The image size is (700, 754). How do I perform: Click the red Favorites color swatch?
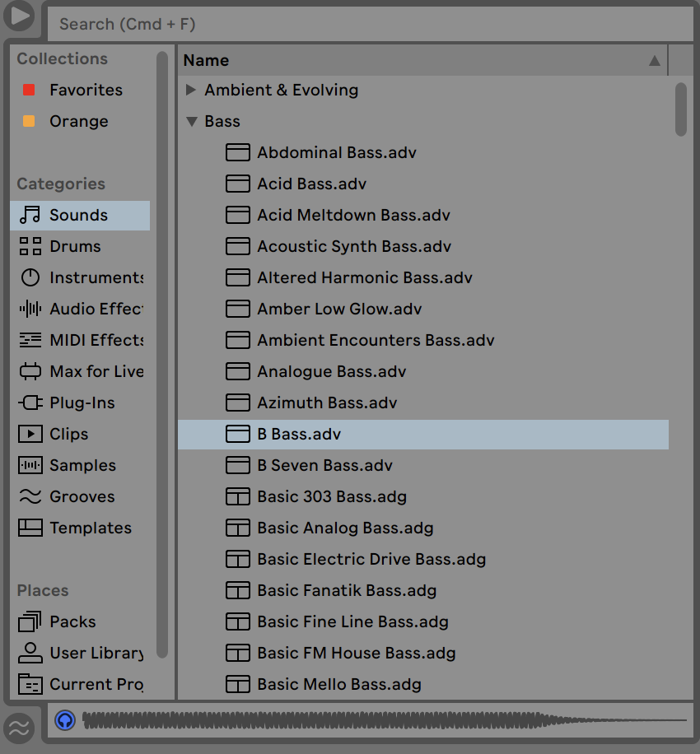29,90
